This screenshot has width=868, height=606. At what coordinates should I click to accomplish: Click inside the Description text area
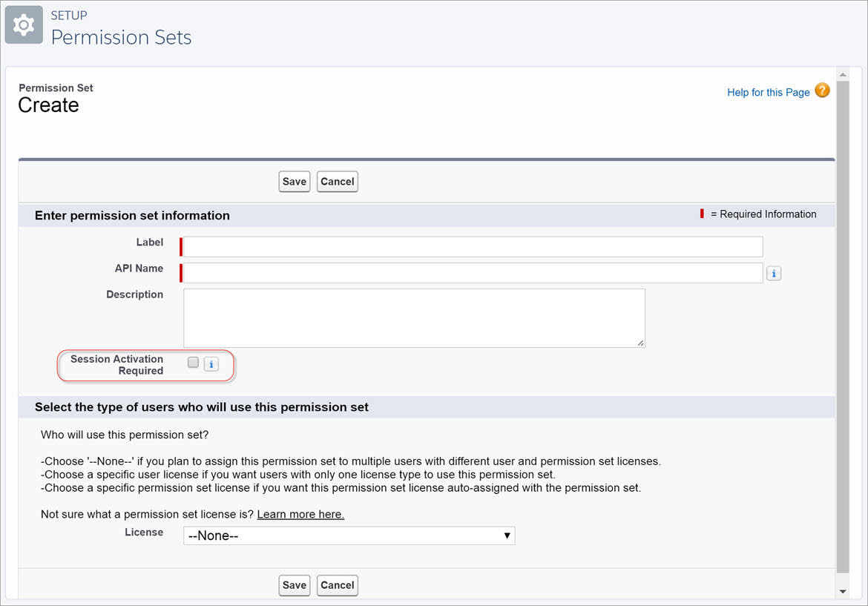pyautogui.click(x=414, y=318)
